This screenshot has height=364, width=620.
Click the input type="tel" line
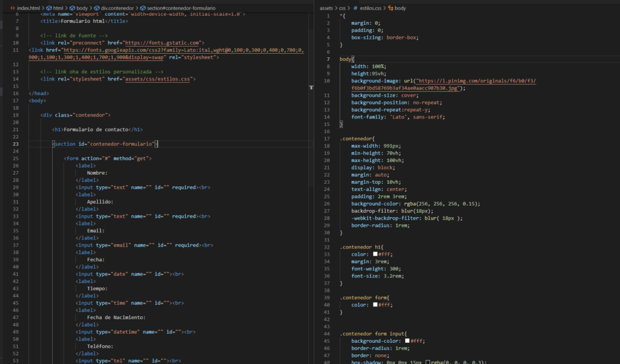click(128, 361)
